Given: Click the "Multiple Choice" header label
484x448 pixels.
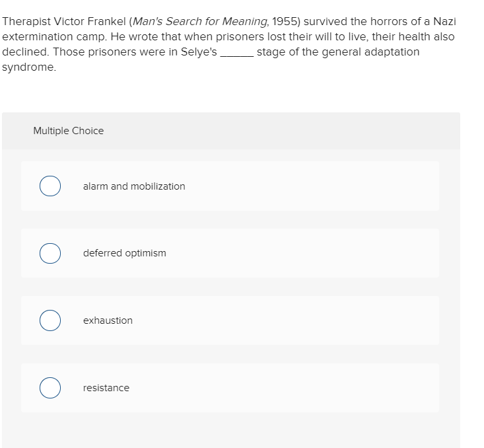Looking at the screenshot, I should coord(69,131).
